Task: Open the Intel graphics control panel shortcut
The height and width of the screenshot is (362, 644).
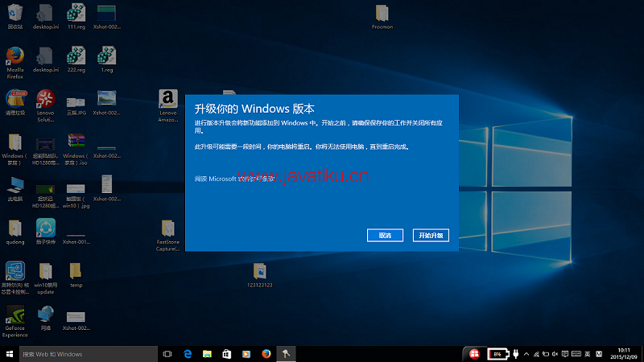Action: (x=14, y=278)
